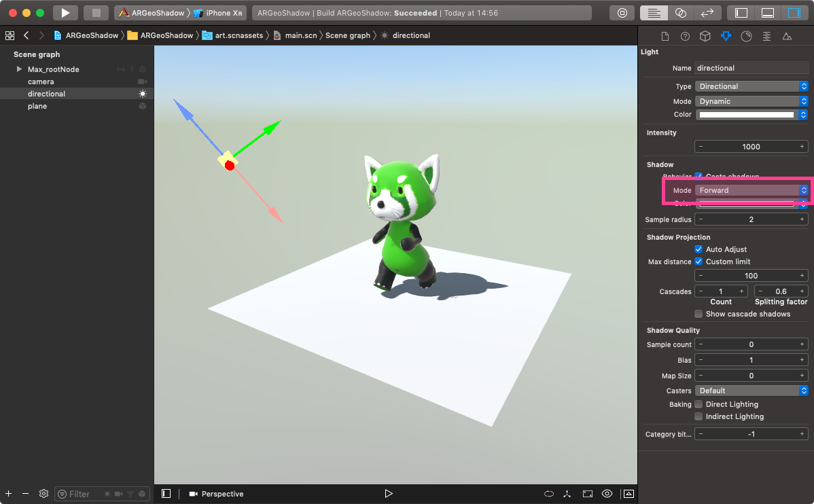Open the Materials inspector tab
The width and height of the screenshot is (814, 504).
[746, 36]
